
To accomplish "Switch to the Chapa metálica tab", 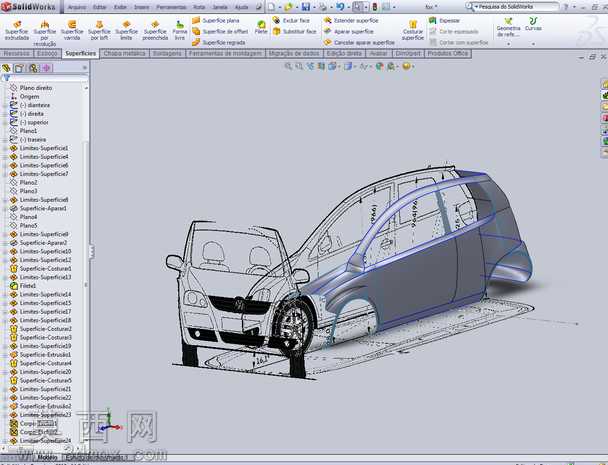I will [124, 53].
